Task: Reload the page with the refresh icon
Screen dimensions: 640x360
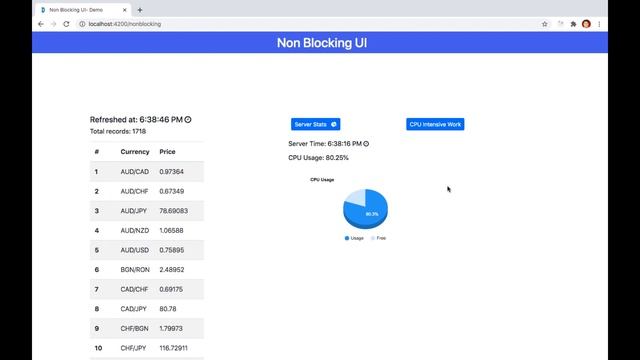Action: (66, 24)
